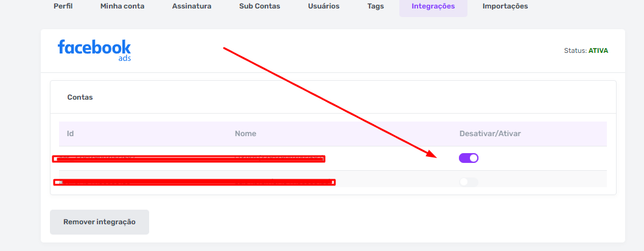Screen dimensions: 644x251
Task: Open the Assinatura tab
Action: pyautogui.click(x=192, y=6)
